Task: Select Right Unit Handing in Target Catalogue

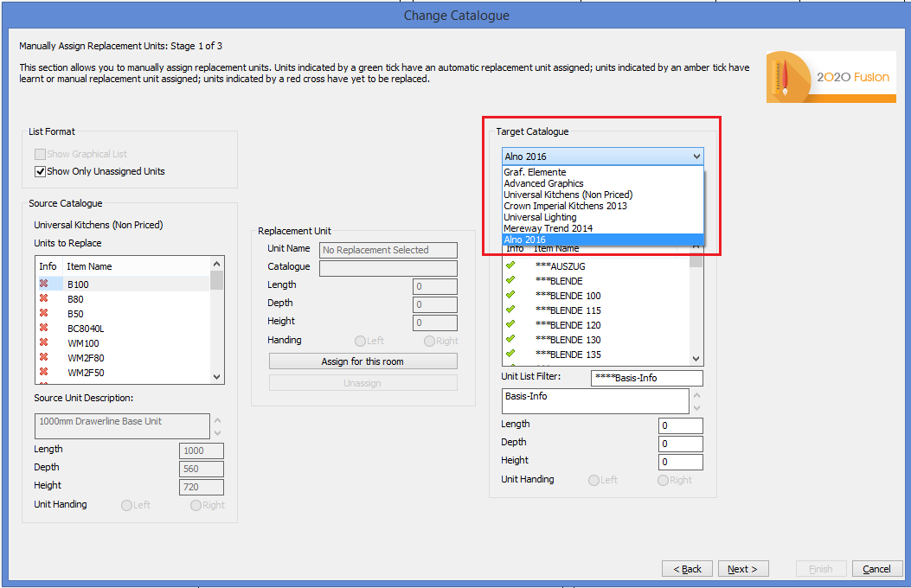Action: point(663,480)
